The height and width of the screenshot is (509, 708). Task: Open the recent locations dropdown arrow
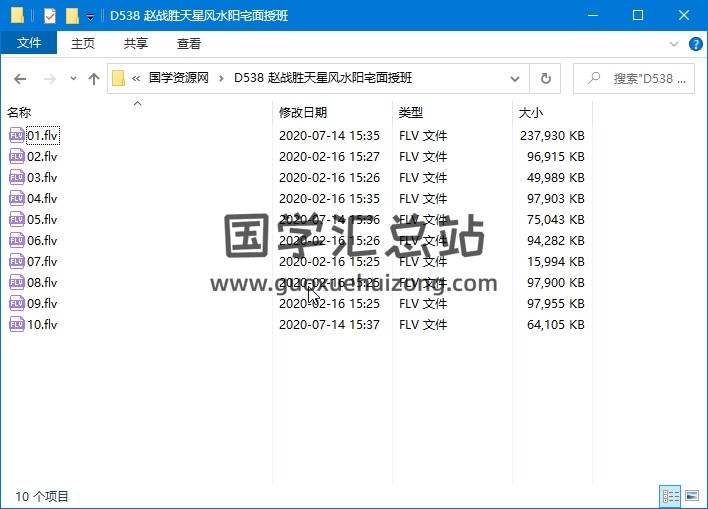[x=73, y=79]
